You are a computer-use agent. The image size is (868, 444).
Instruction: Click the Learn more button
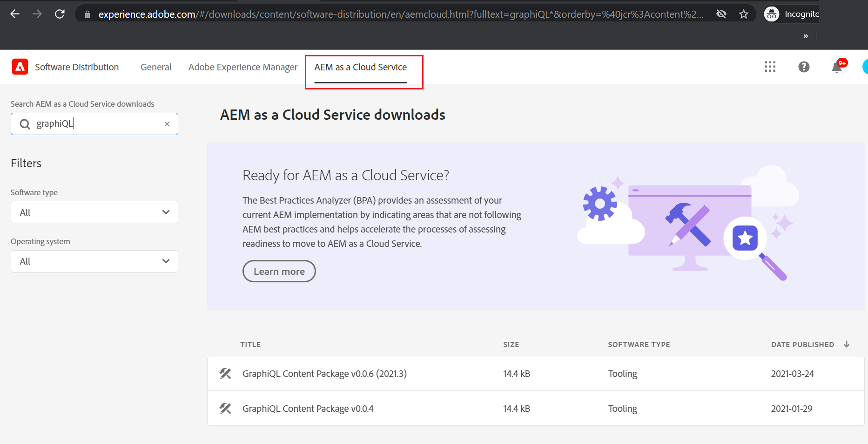(x=279, y=271)
